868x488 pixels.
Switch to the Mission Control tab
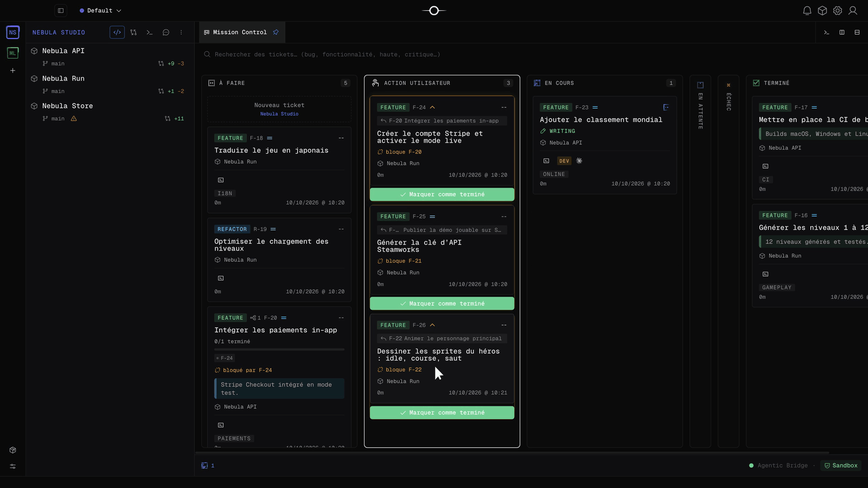tap(239, 33)
